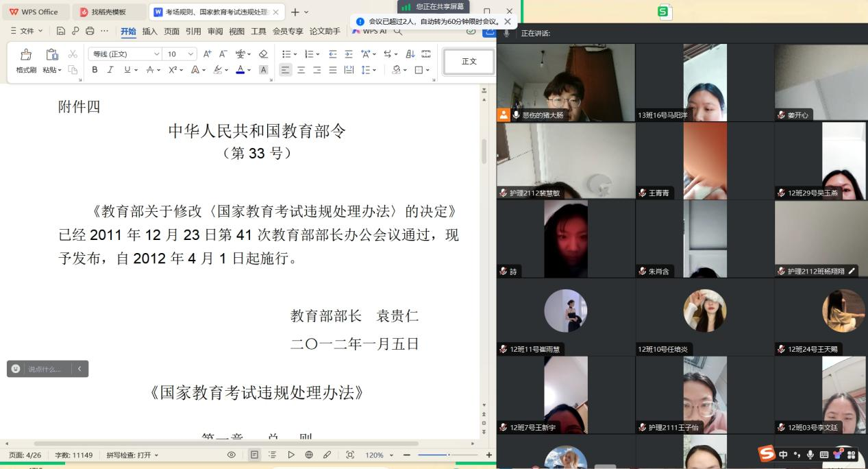Click the increase font size icon
868x469 pixels.
point(208,54)
